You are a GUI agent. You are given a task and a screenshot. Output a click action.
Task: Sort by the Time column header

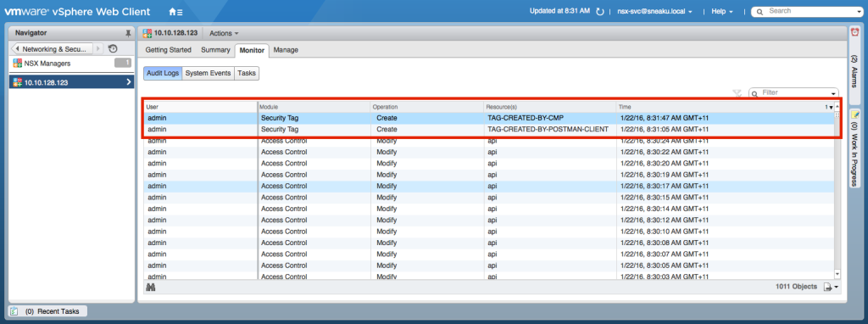point(726,107)
